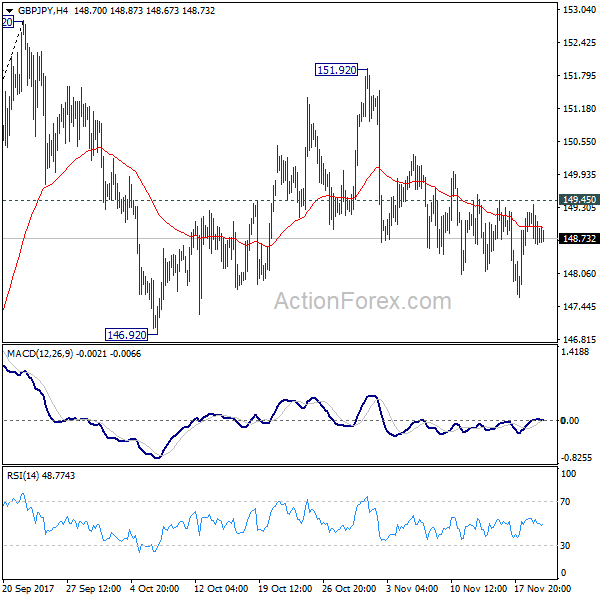Viewport: 600px width, 600px height.
Task: Click the 12 Oct 04:00 date label
Action: click(221, 588)
